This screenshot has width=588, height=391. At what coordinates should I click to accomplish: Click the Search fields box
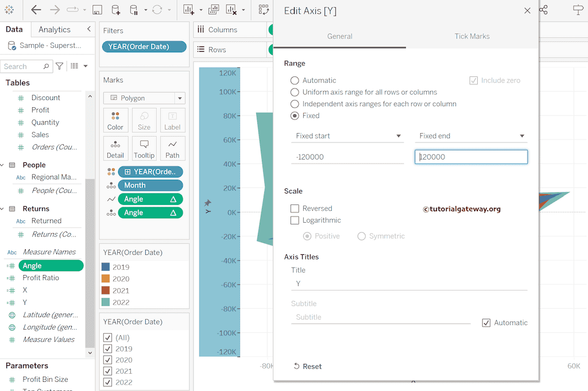(x=26, y=67)
